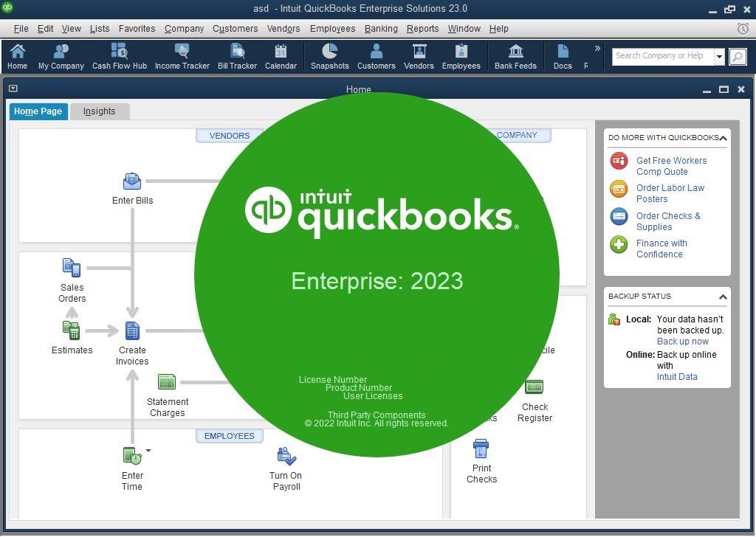Expand the toolbar overflow chevrons

[597, 48]
